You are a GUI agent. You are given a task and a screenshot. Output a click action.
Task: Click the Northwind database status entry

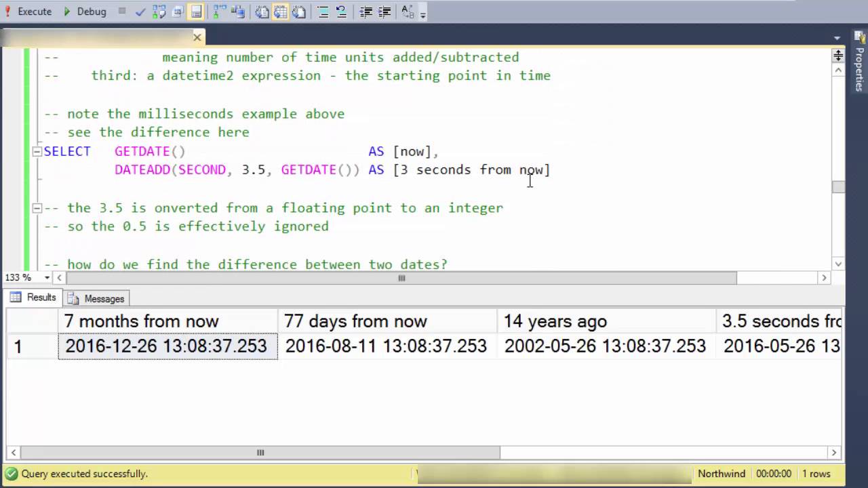point(722,474)
